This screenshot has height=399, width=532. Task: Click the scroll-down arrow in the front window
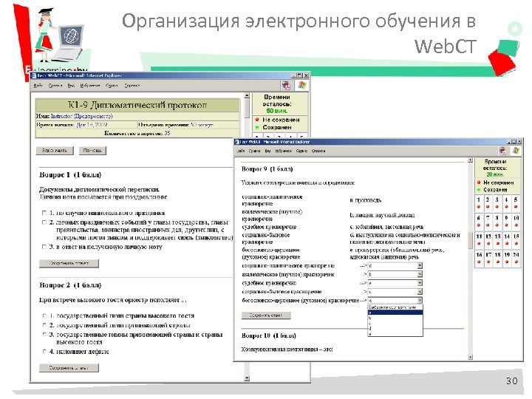tap(470, 357)
